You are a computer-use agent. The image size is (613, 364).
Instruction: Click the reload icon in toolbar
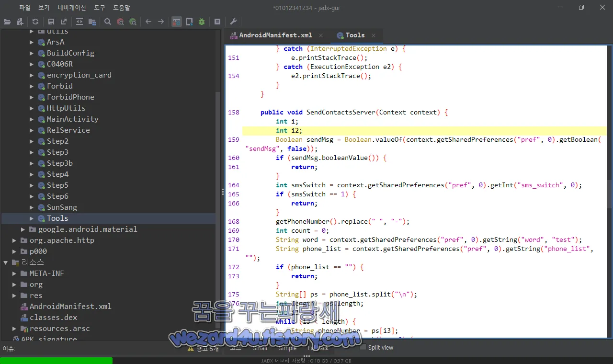tap(35, 22)
